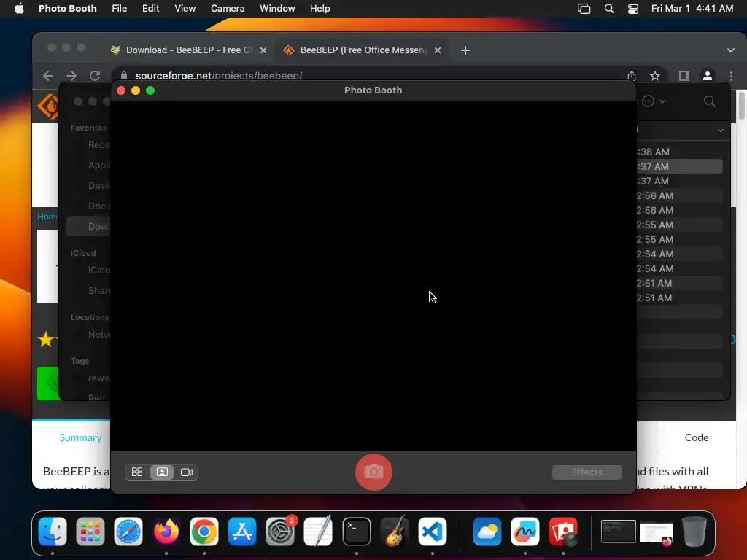Expand the Finder column header chevron

click(x=720, y=130)
